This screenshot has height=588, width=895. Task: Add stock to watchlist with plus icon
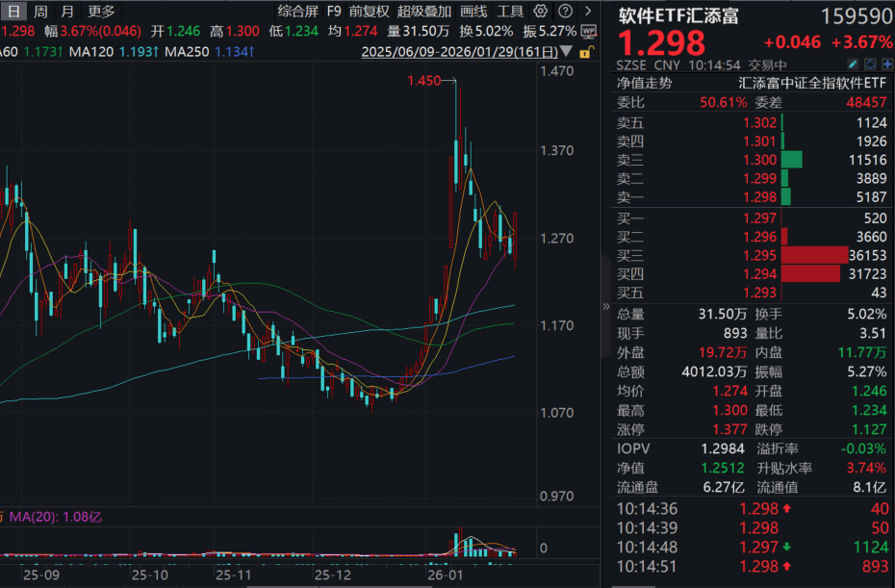(887, 64)
